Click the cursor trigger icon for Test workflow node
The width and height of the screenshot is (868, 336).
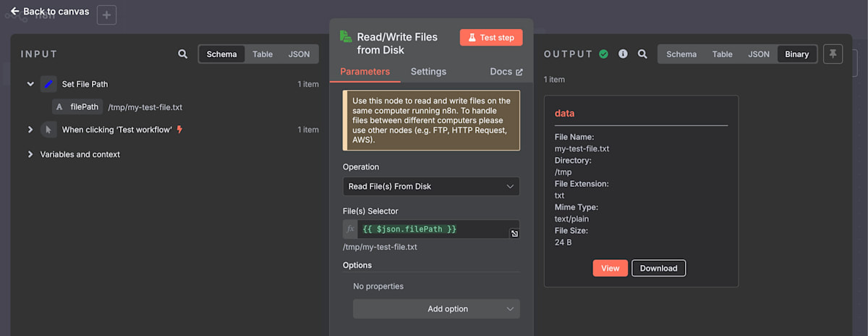pyautogui.click(x=48, y=130)
